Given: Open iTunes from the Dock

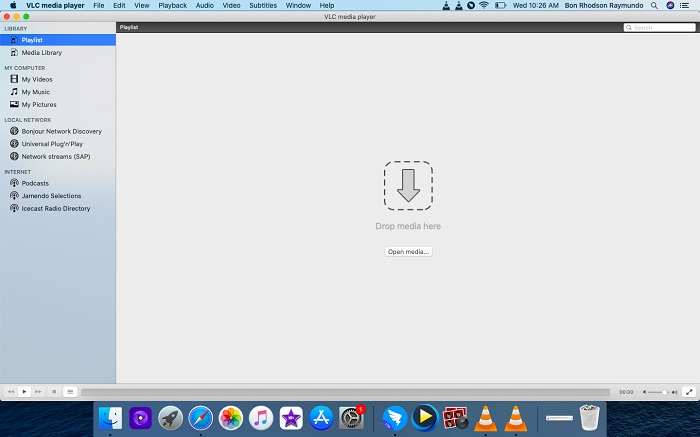Looking at the screenshot, I should 261,418.
